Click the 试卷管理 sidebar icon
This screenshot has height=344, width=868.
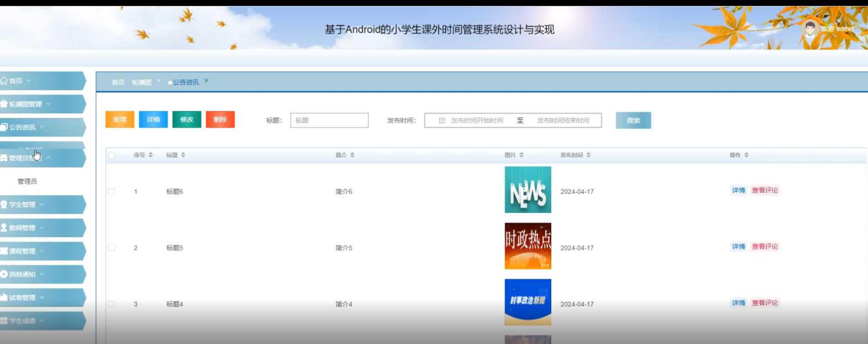tap(4, 297)
